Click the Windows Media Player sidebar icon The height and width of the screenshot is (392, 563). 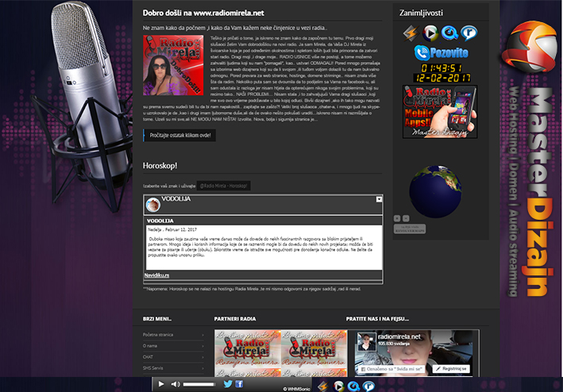(x=430, y=33)
